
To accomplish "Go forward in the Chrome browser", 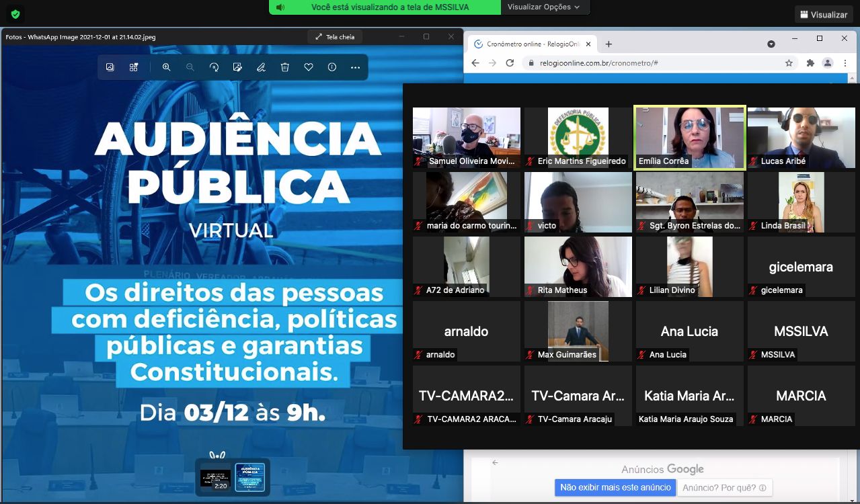I will click(x=492, y=63).
